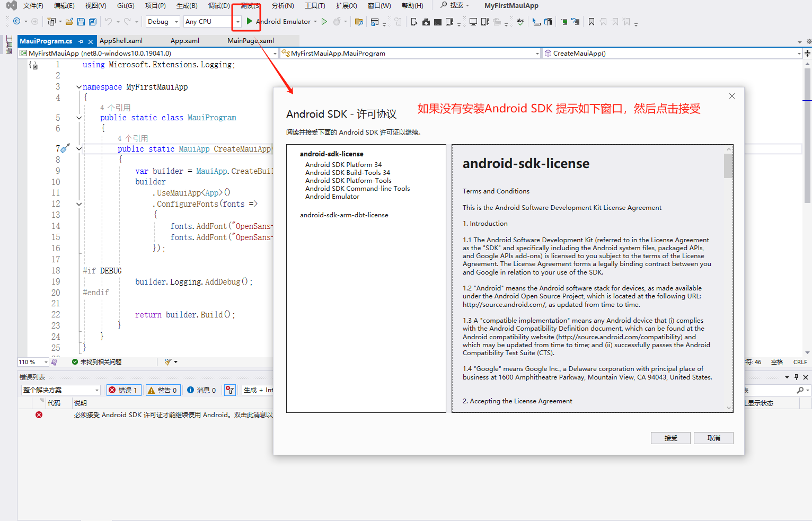Click the comment out selected lines icon

tap(563, 22)
